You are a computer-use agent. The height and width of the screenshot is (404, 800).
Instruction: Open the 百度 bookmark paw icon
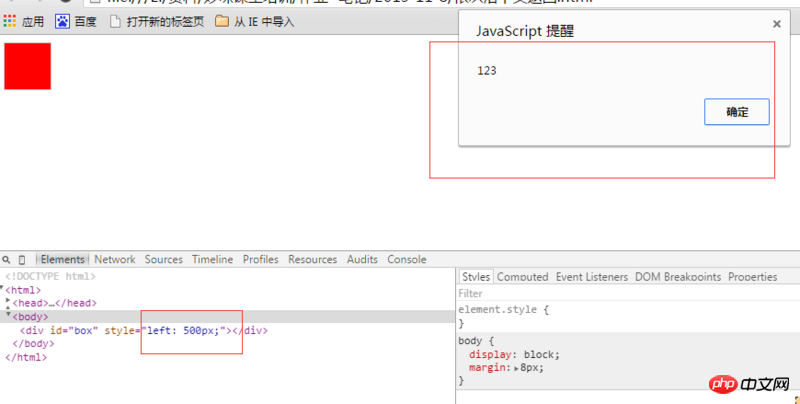[62, 21]
